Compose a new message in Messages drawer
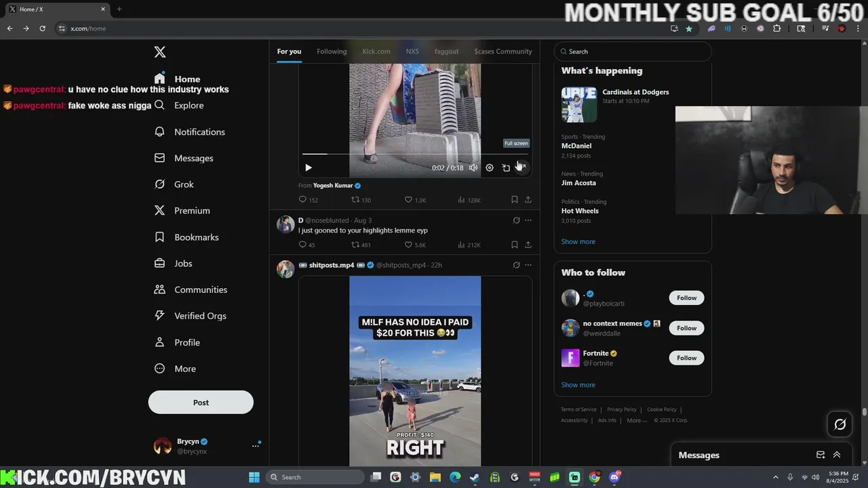The height and width of the screenshot is (488, 868). tap(821, 455)
